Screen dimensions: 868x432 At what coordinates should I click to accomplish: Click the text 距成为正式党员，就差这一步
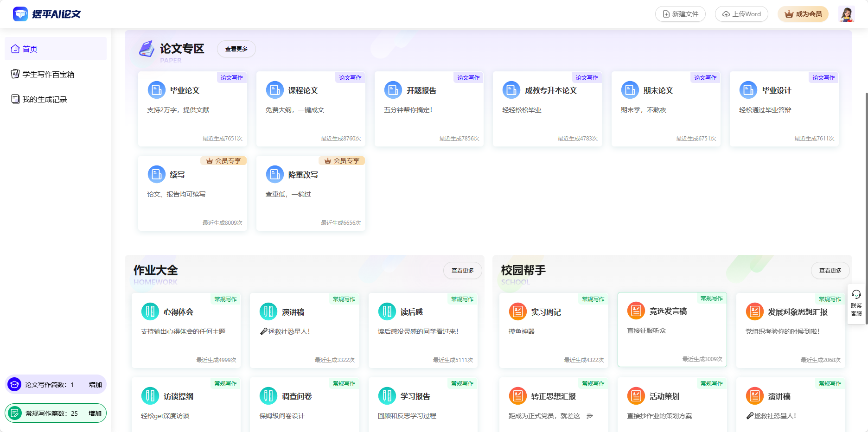tap(551, 416)
